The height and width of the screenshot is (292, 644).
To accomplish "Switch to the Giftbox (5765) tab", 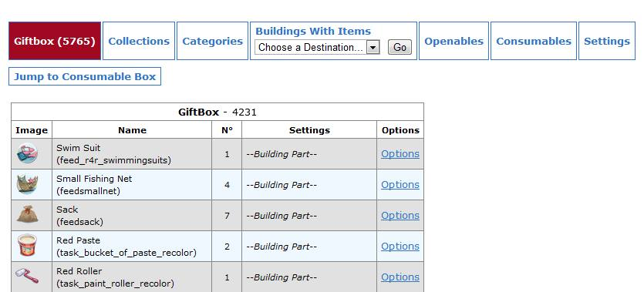I will pos(55,41).
